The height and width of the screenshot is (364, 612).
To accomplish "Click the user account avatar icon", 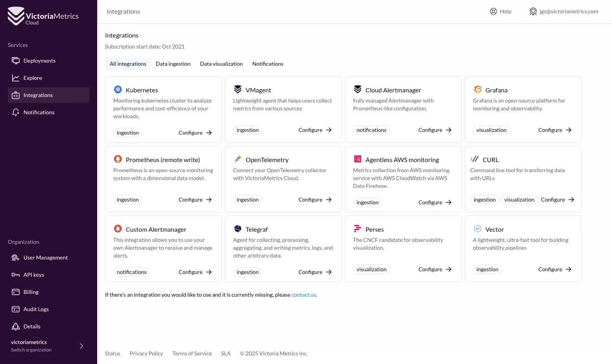I will [533, 11].
